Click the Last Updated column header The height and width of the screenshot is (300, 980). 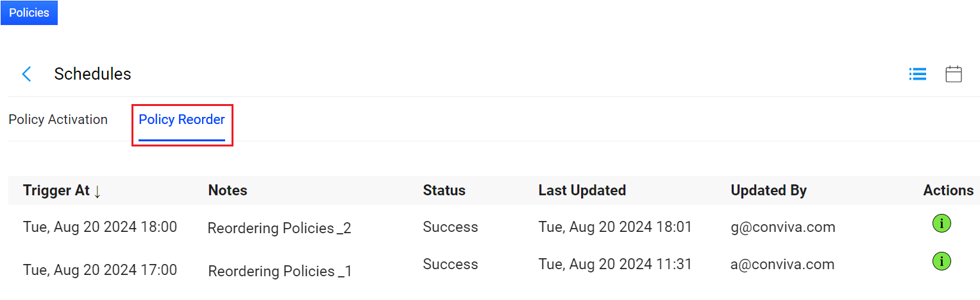582,191
